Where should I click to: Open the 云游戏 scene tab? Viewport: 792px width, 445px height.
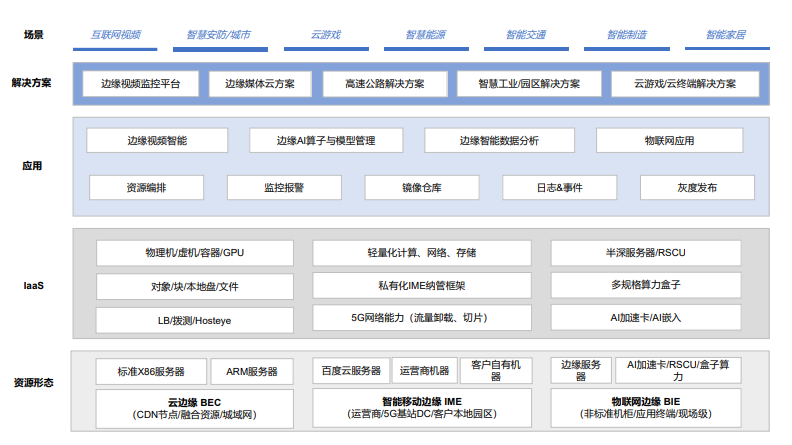click(326, 35)
